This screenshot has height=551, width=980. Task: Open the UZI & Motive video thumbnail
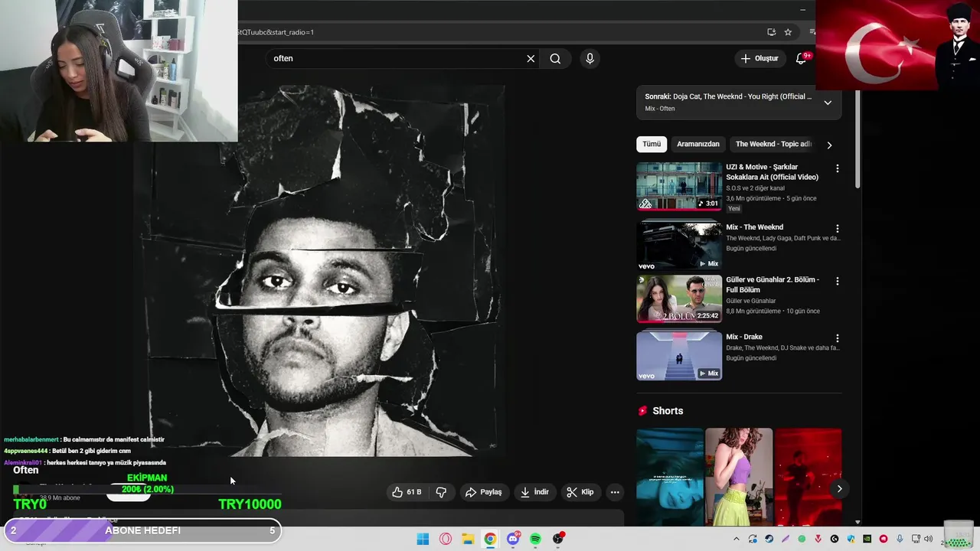pos(679,186)
